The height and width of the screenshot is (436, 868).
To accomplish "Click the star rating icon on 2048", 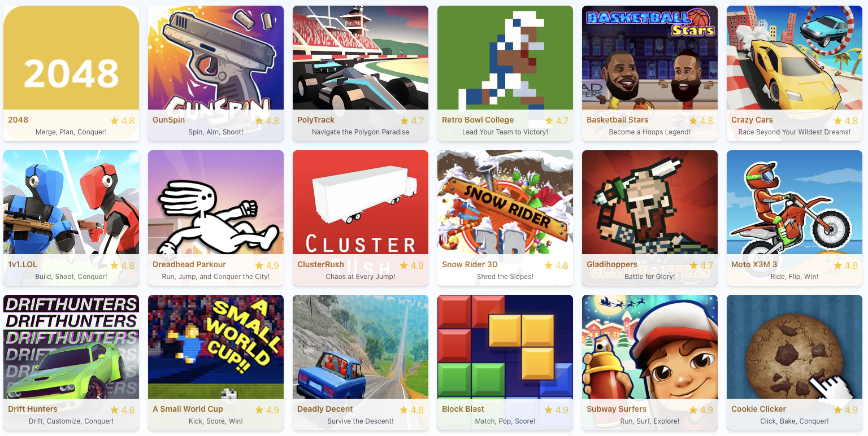I will (115, 120).
